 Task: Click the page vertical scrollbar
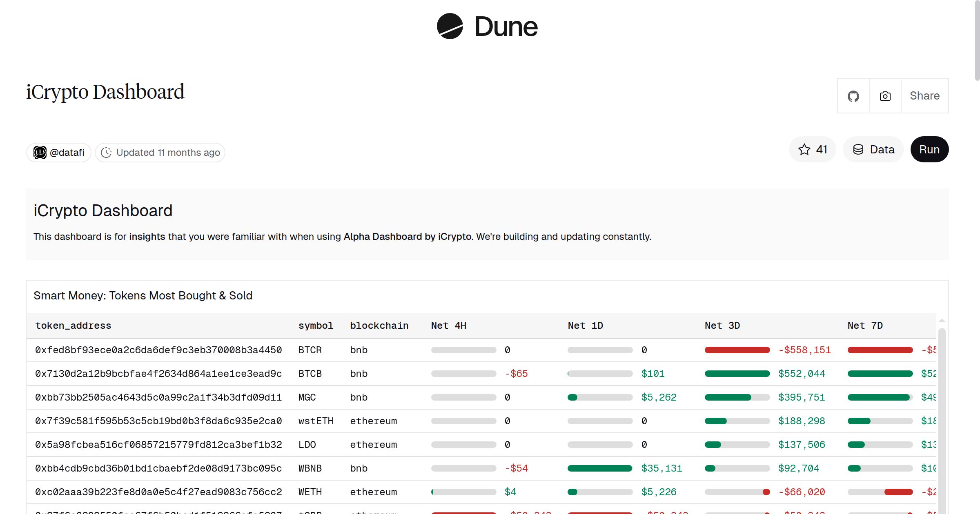977,41
